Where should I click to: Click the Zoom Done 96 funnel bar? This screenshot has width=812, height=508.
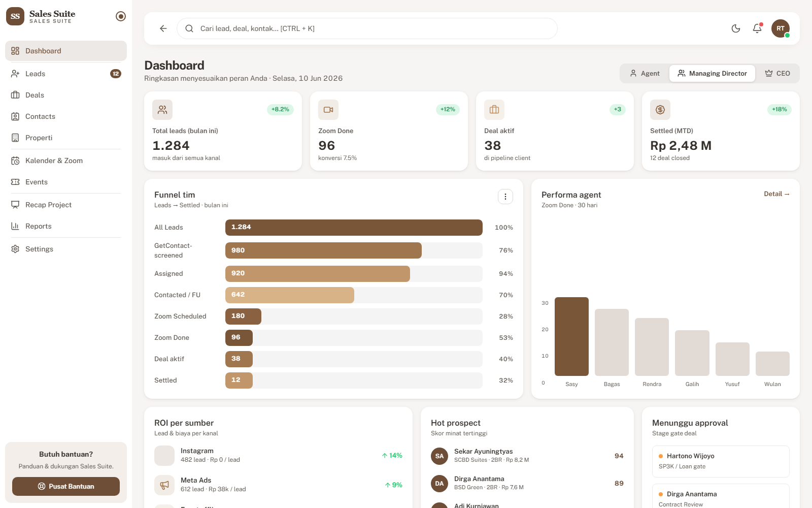pyautogui.click(x=239, y=338)
